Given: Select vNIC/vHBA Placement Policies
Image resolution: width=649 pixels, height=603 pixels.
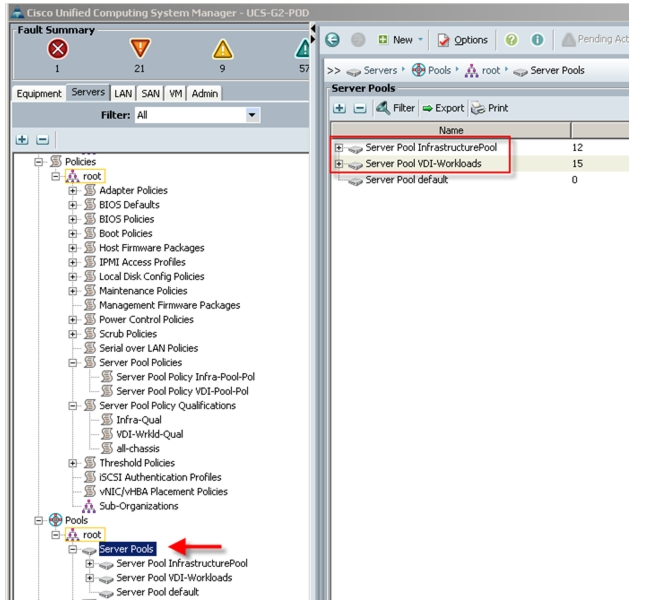Looking at the screenshot, I should pyautogui.click(x=163, y=492).
